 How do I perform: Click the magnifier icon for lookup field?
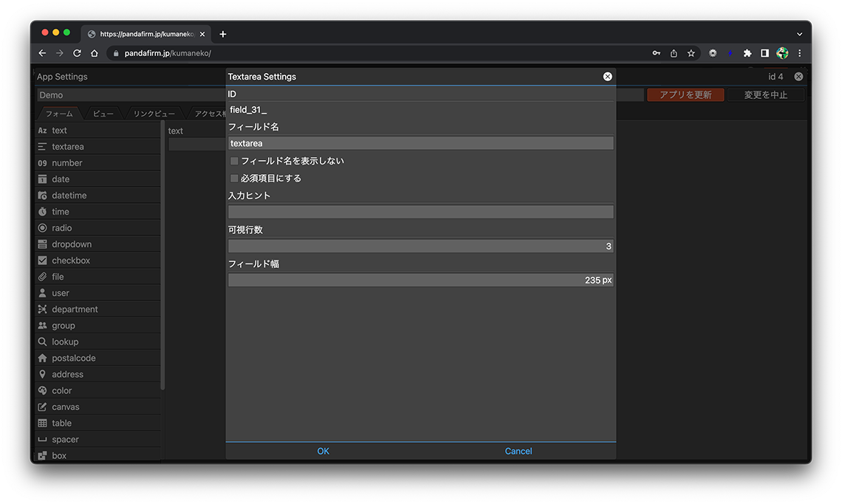coord(42,342)
